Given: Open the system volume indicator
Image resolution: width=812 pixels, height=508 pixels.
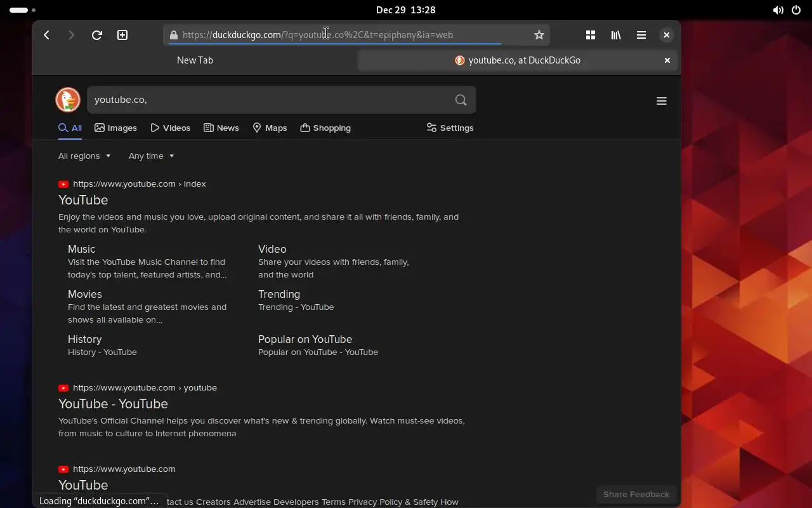Looking at the screenshot, I should 778,10.
